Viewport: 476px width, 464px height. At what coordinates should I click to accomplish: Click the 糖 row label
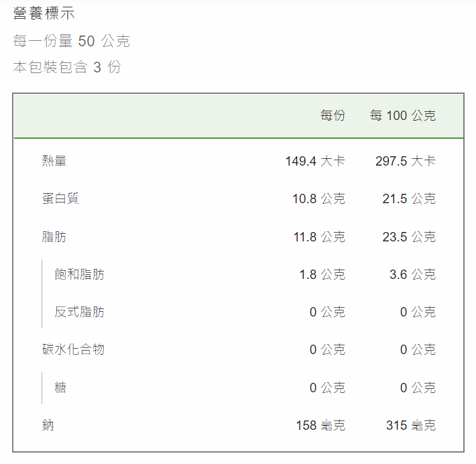60,388
